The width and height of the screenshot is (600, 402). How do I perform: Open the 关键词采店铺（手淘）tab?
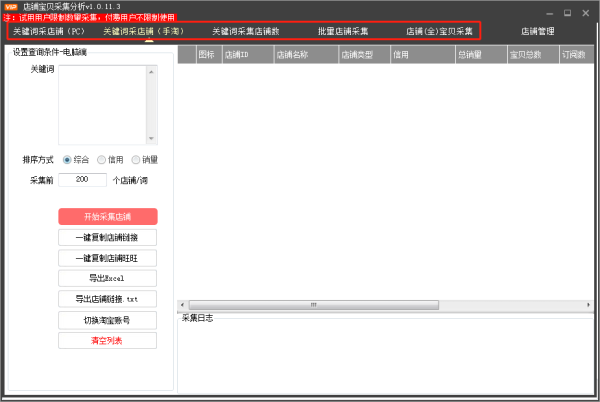[x=148, y=32]
